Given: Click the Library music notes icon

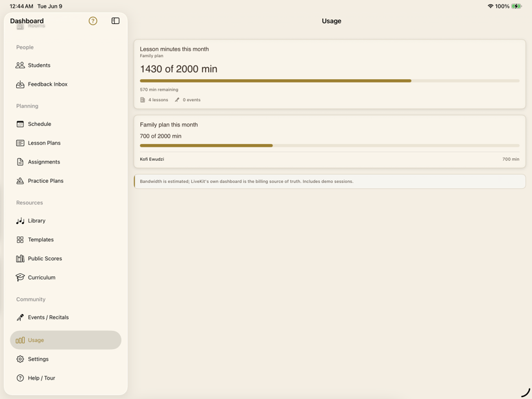Looking at the screenshot, I should (20, 221).
